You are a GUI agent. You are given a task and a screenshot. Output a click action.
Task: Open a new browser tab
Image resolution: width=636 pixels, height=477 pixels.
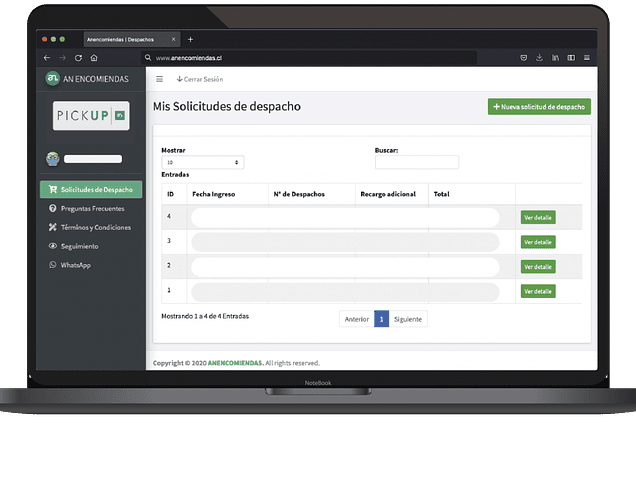tap(191, 39)
